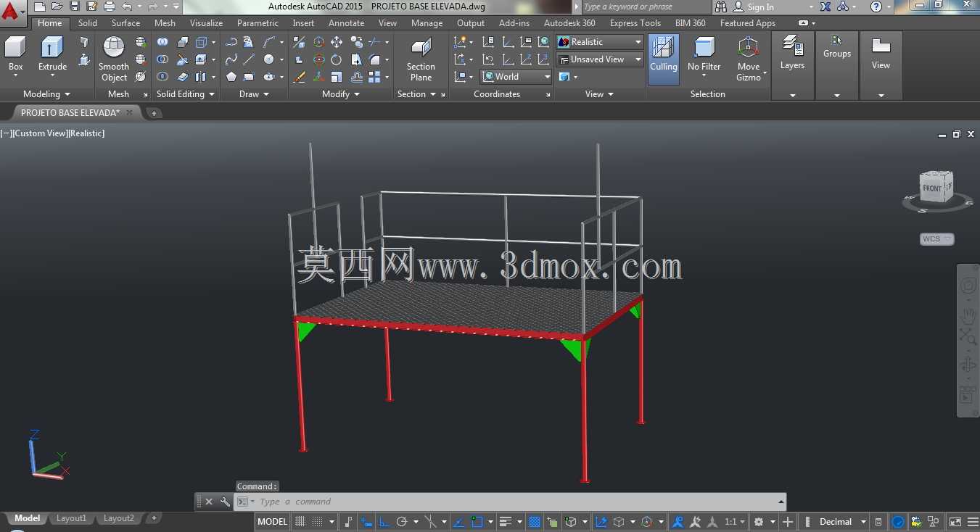Toggle Polar tracking in status bar
Screen dimensions: 980x532
click(x=402, y=522)
